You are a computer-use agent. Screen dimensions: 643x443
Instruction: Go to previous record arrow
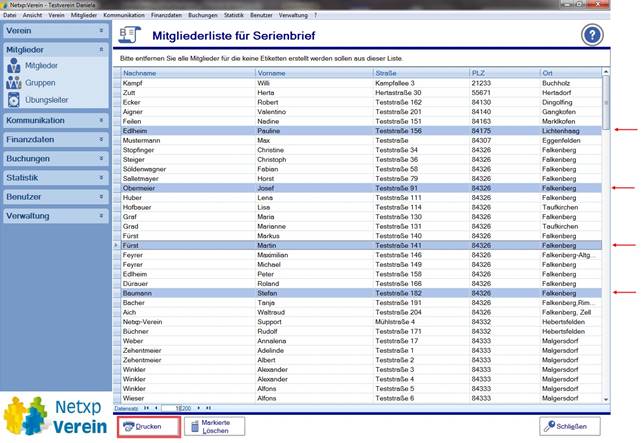coord(156,408)
